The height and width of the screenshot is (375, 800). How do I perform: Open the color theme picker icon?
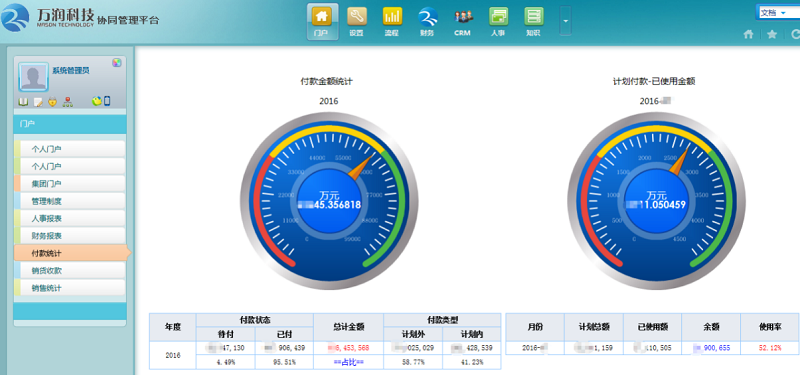[117, 63]
